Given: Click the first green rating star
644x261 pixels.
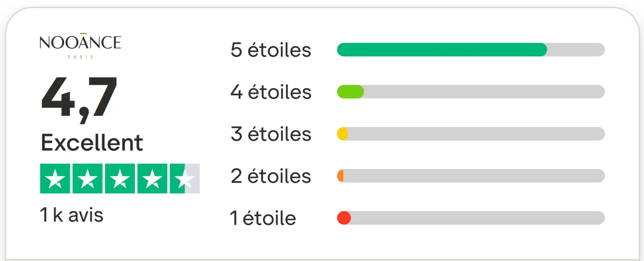Looking at the screenshot, I should click(55, 178).
